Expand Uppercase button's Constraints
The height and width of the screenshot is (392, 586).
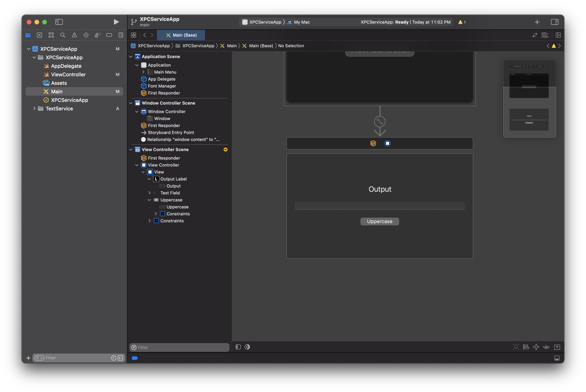coord(156,214)
